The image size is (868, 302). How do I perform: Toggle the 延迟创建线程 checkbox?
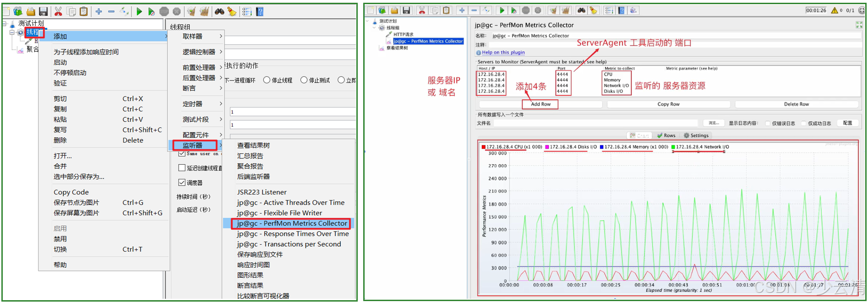182,168
